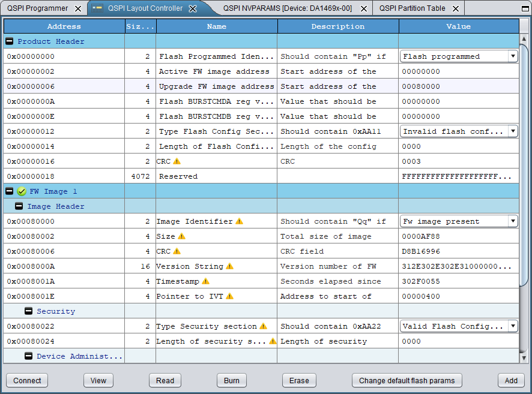Screen dimensions: 532x394
Task: Minimize the tab panel with top-right icon
Action: tap(525, 8)
